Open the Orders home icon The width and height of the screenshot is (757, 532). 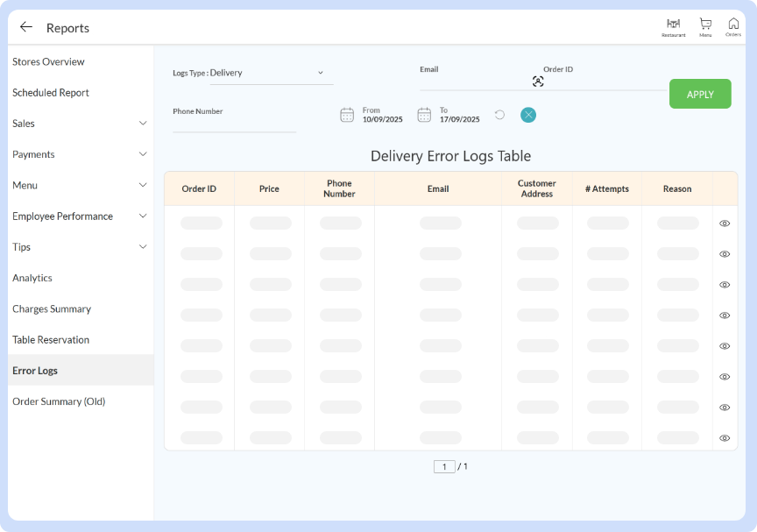(733, 25)
